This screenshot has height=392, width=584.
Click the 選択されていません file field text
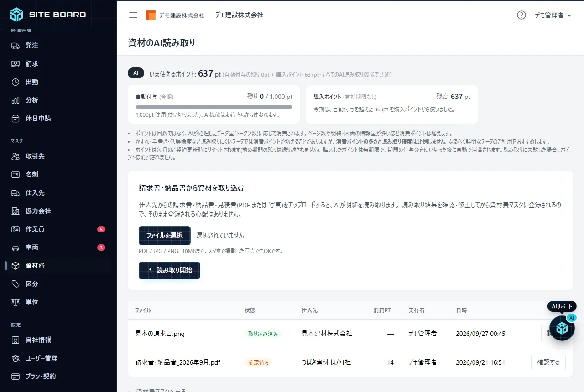tap(220, 236)
